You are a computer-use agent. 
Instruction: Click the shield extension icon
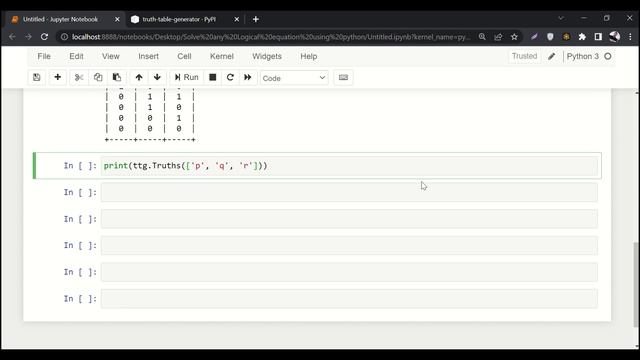click(x=550, y=37)
